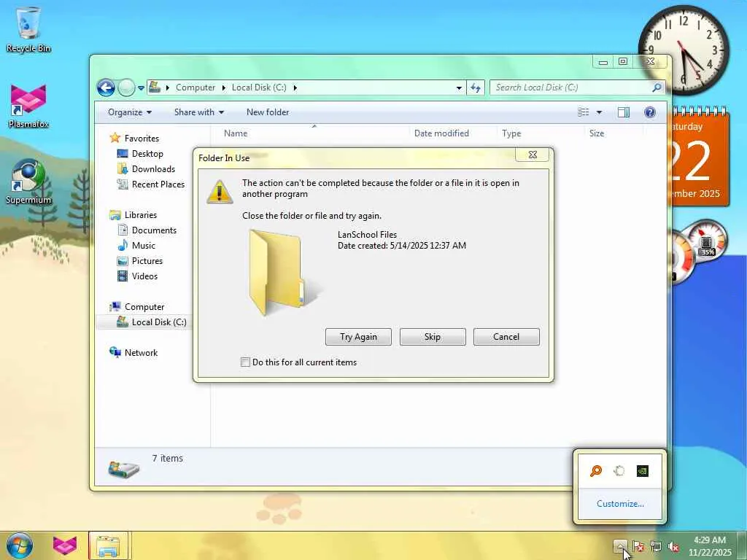Launch the Supermium desktop shortcut

pyautogui.click(x=28, y=182)
